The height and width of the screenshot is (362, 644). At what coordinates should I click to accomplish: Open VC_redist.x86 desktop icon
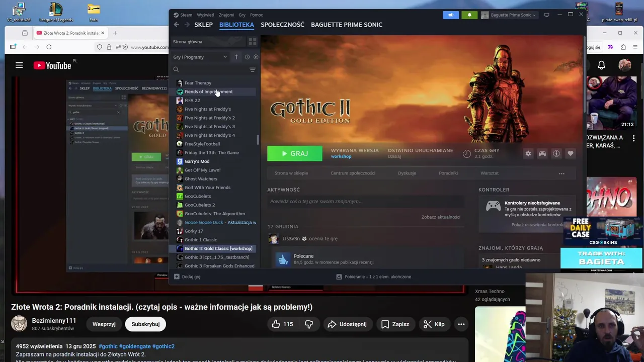(x=19, y=12)
